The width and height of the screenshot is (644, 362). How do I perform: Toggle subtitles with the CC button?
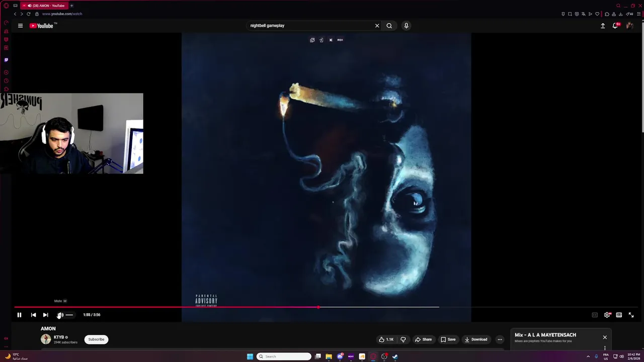point(595,315)
